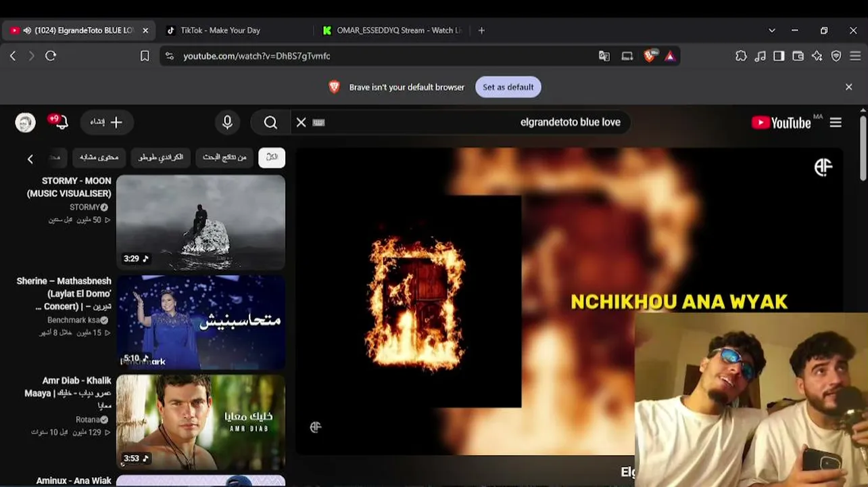Screen dimensions: 868x487
Task: Open the Amr Diab Khalik Maaya thumbnail
Action: pyautogui.click(x=201, y=421)
